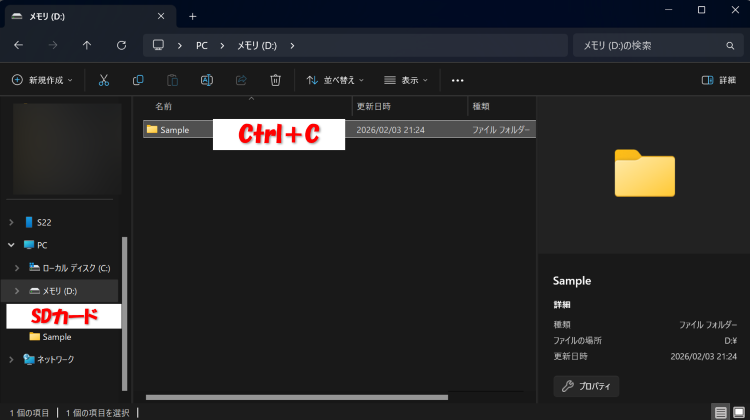Click PC in the address breadcrumb
Image resolution: width=750 pixels, height=420 pixels.
[202, 45]
